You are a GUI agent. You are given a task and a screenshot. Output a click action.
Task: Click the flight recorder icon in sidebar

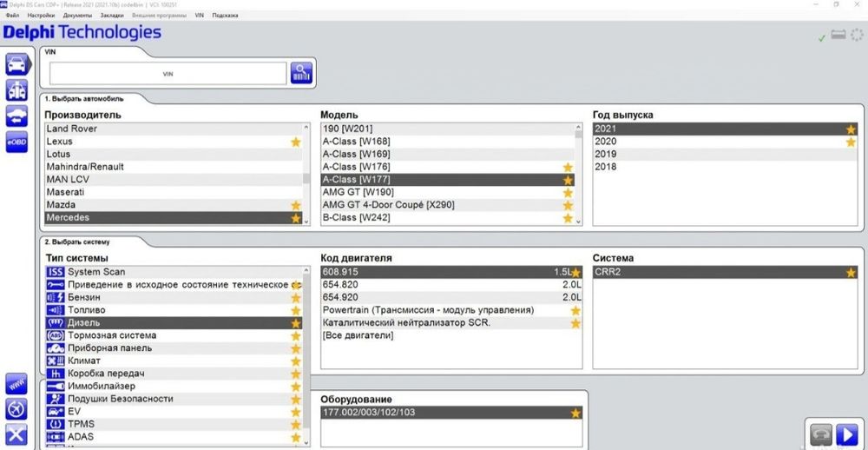[x=16, y=409]
